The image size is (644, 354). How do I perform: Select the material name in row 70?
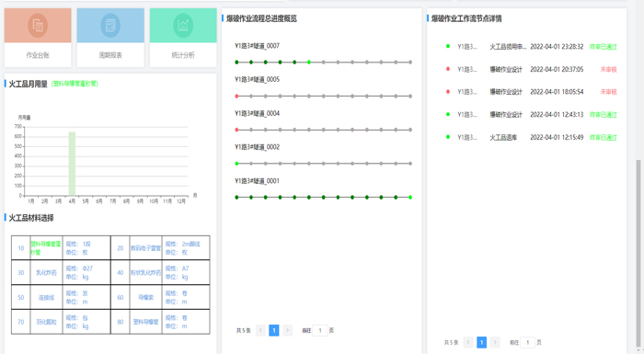click(46, 322)
